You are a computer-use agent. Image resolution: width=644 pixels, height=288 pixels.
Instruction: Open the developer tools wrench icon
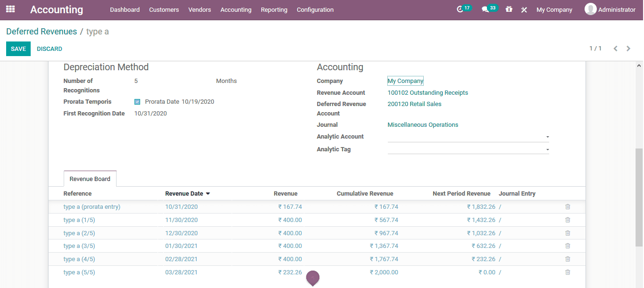(x=524, y=9)
